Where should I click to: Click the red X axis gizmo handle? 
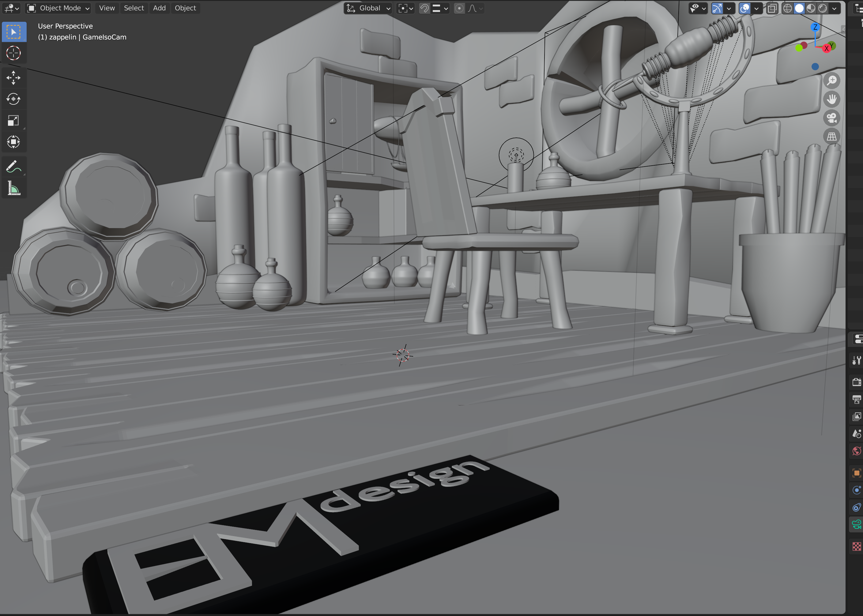coord(826,49)
